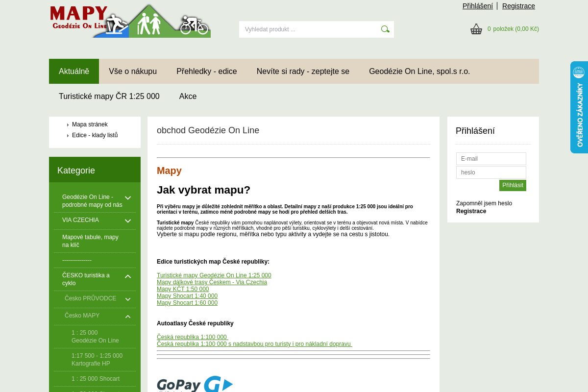Click the Přihlášení link at top
The height and width of the screenshot is (392, 588).
478,6
